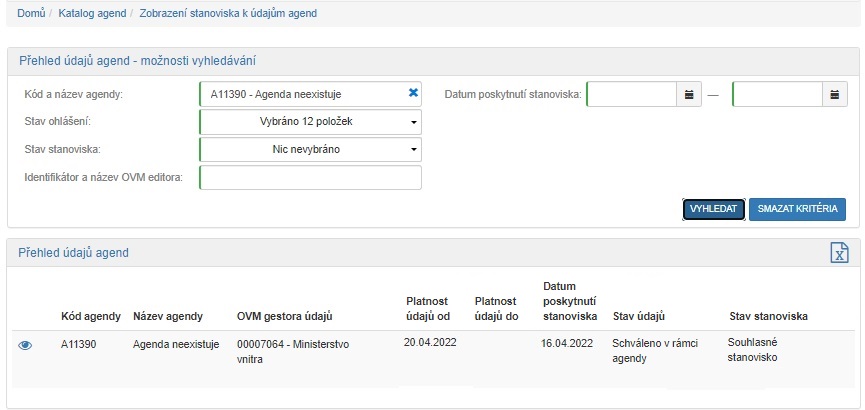This screenshot has width=865, height=410.
Task: Sort by Kód agendy column header
Action: [90, 317]
